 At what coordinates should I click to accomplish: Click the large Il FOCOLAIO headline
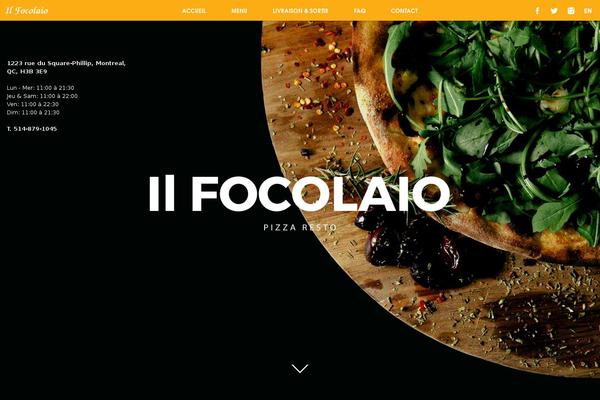[x=299, y=194]
